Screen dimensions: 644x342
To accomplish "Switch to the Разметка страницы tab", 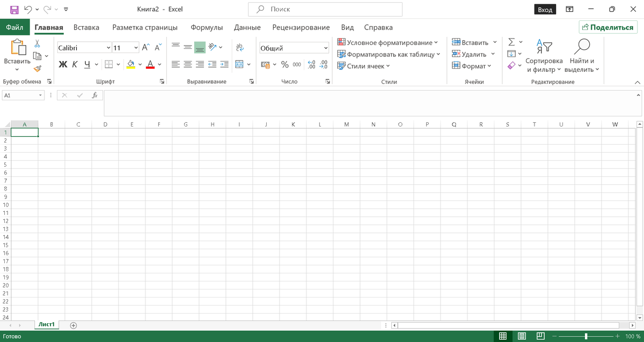I will 145,27.
